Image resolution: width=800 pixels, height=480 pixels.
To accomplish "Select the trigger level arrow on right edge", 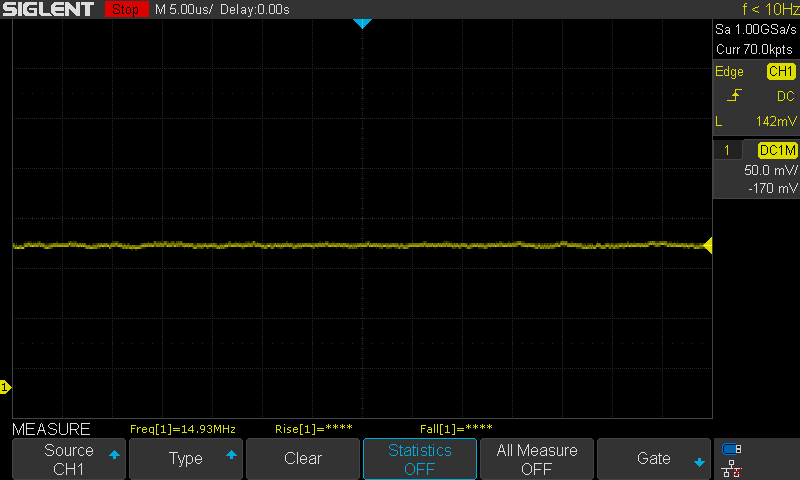I will 708,245.
